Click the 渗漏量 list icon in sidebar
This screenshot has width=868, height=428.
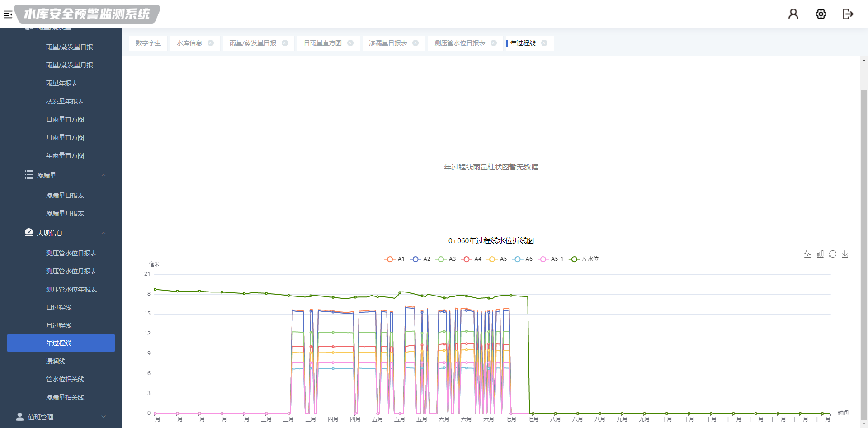tap(29, 175)
